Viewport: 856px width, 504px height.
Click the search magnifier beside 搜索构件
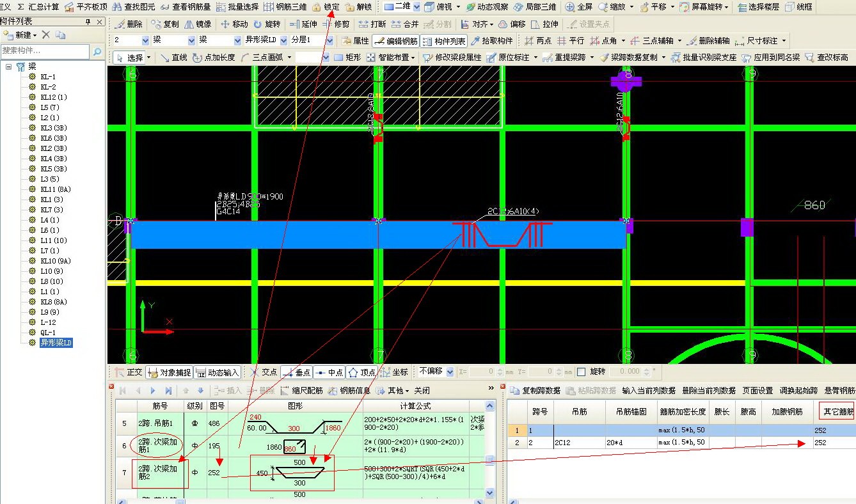[x=97, y=51]
